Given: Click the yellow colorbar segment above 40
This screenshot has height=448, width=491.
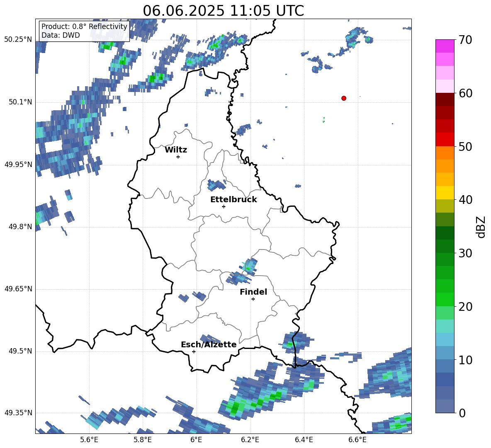Looking at the screenshot, I should 445,193.
